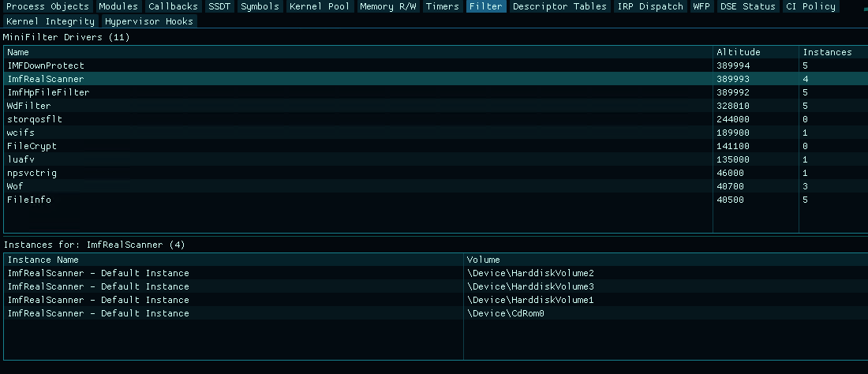This screenshot has width=868, height=374.
Task: Sort by the Instances column header
Action: pyautogui.click(x=833, y=52)
